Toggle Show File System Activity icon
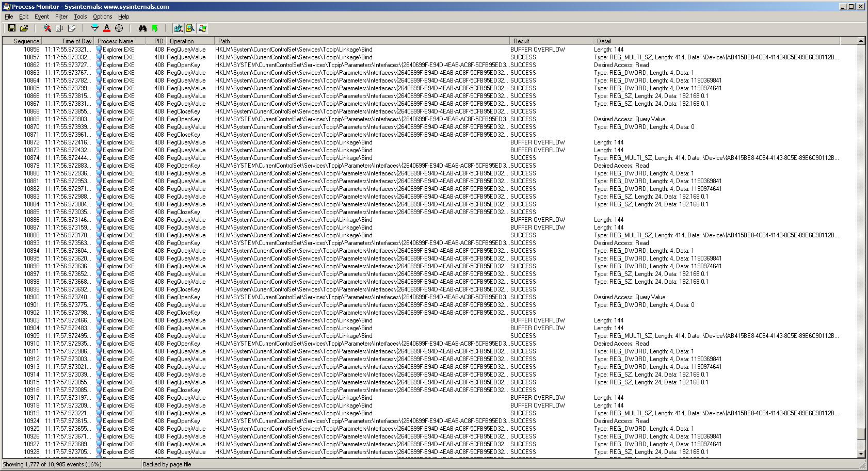868x471 pixels. [190, 28]
